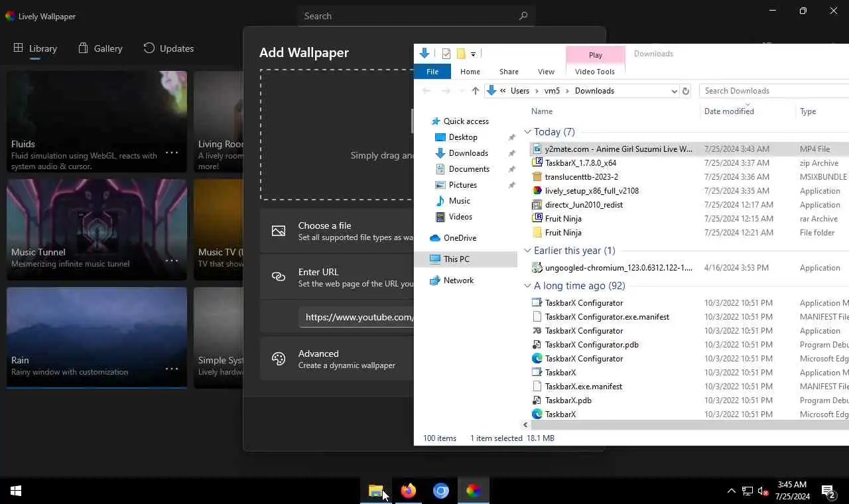
Task: Open the Windows Start menu
Action: [16, 491]
